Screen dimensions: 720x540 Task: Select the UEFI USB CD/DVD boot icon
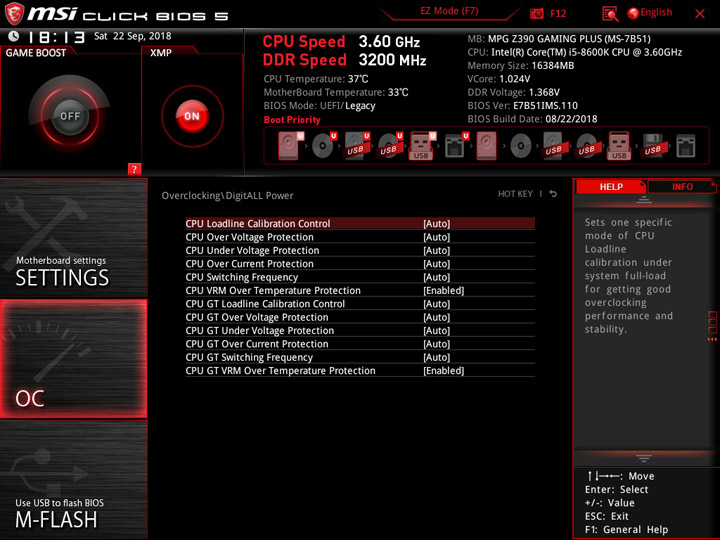click(390, 146)
